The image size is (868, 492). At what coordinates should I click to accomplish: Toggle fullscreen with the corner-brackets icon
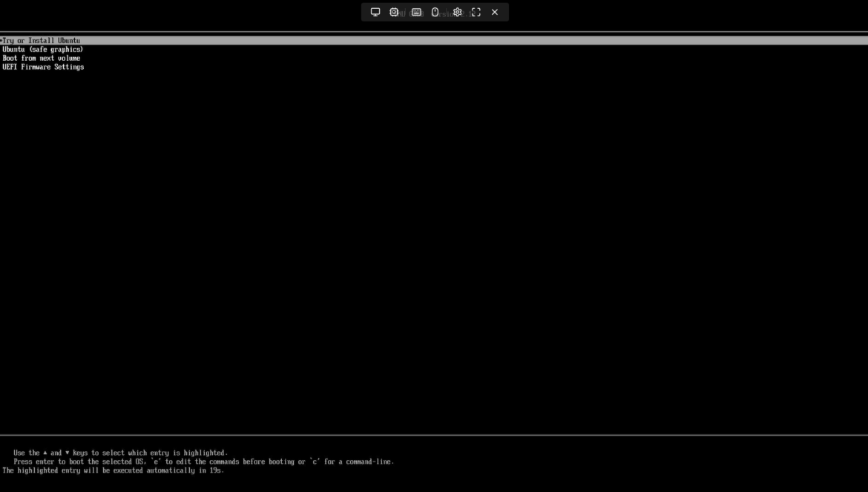pyautogui.click(x=476, y=12)
